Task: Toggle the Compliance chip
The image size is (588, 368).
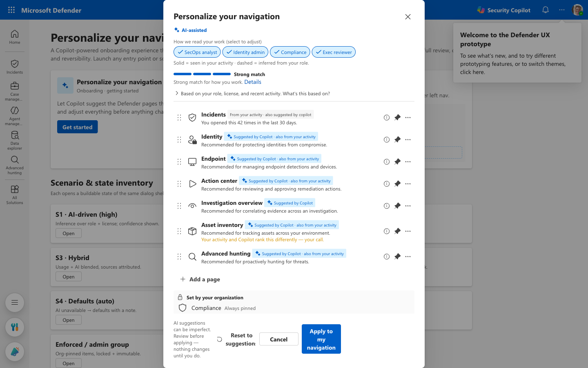Action: coord(290,52)
